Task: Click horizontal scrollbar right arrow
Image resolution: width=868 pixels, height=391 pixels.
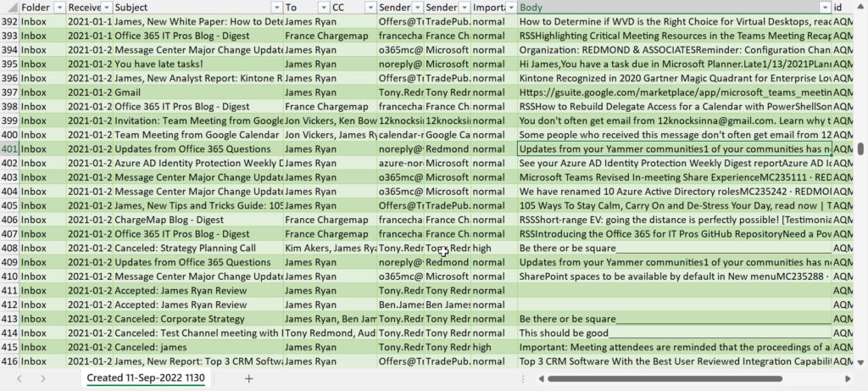Action: 848,379
